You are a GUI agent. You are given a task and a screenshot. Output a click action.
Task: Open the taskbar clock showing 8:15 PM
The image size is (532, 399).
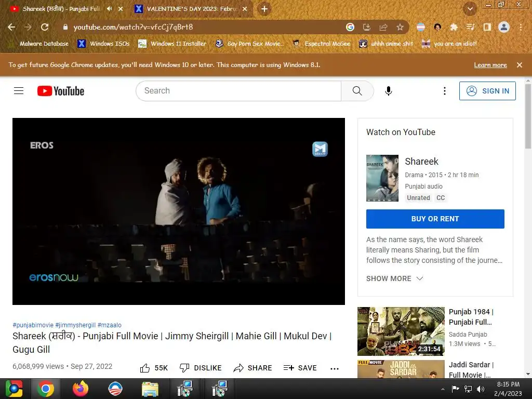click(508, 389)
